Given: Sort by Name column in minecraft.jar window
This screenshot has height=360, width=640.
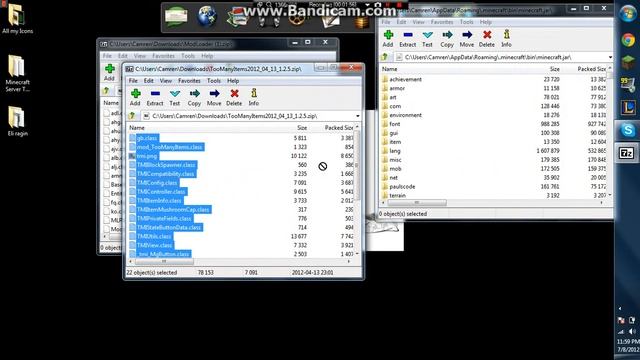Looking at the screenshot, I should click(x=389, y=69).
